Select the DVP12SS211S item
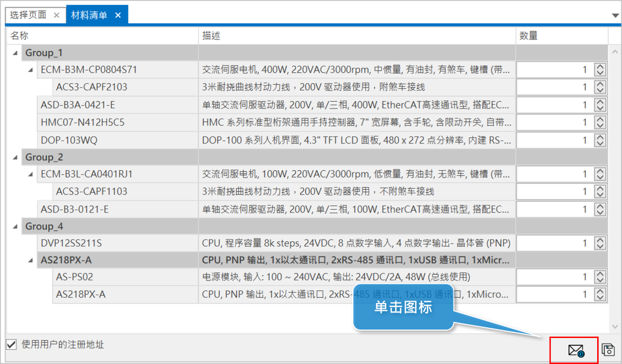Viewport: 622px width, 364px height. click(x=71, y=243)
